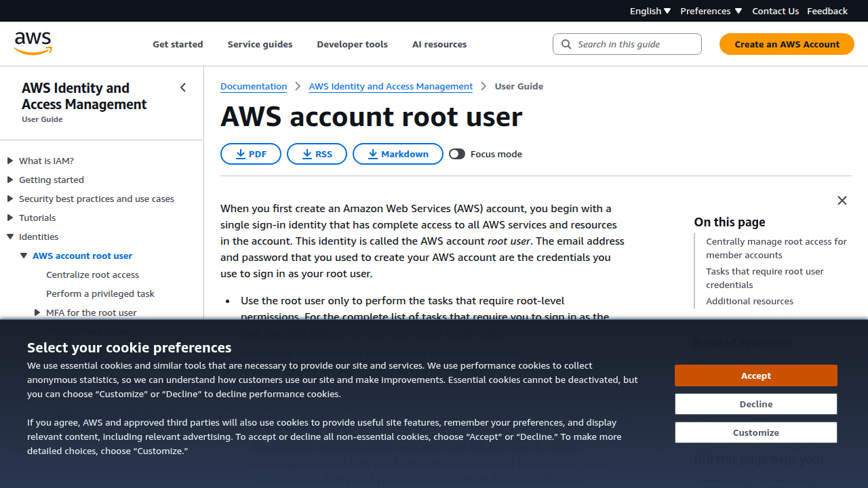
Task: Click Contact Us in top bar
Action: [x=776, y=11]
